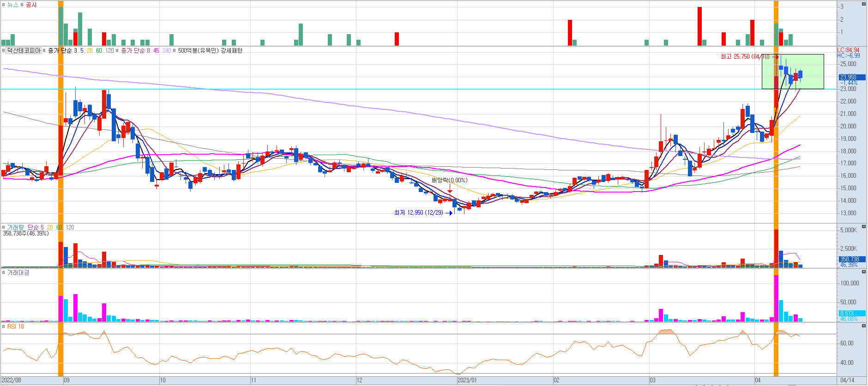The width and height of the screenshot is (868, 386).
Task: Click the trading value axis tag 8,573
Action: pyautogui.click(x=852, y=313)
